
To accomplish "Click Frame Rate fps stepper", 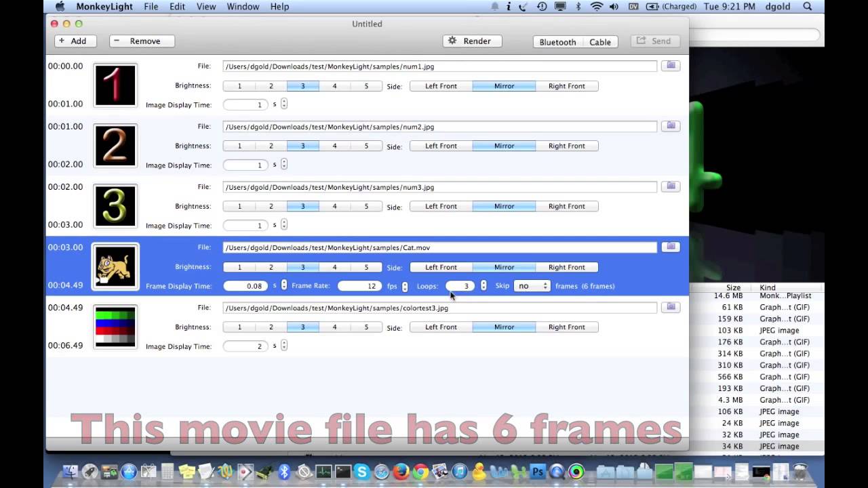I will click(x=405, y=286).
